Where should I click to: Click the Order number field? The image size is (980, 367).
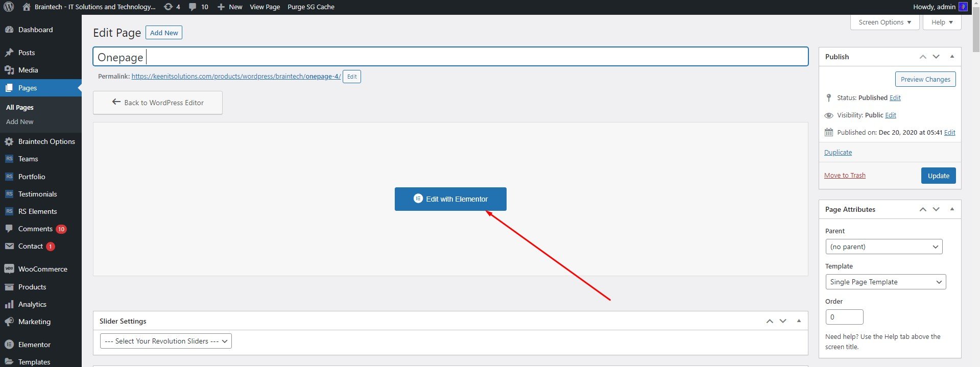click(845, 317)
